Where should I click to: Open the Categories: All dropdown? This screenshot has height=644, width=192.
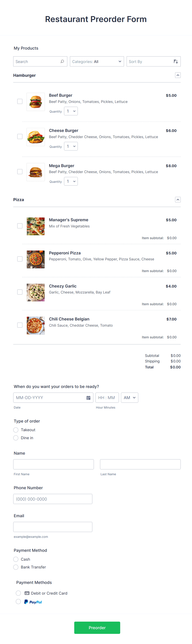coord(97,61)
